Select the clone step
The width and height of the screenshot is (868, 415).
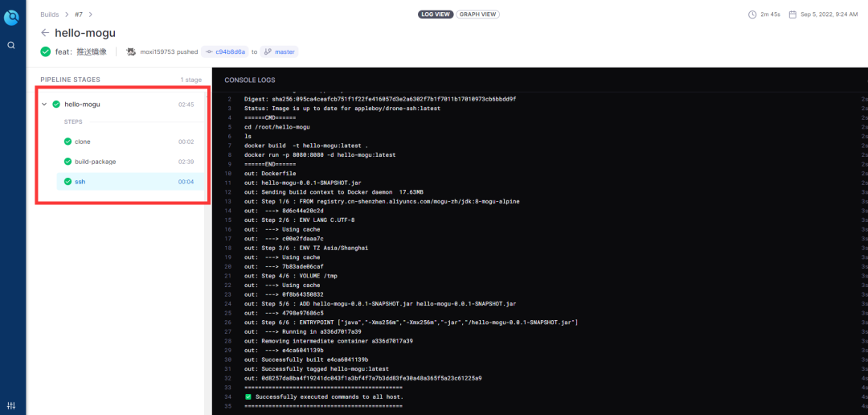(x=131, y=142)
